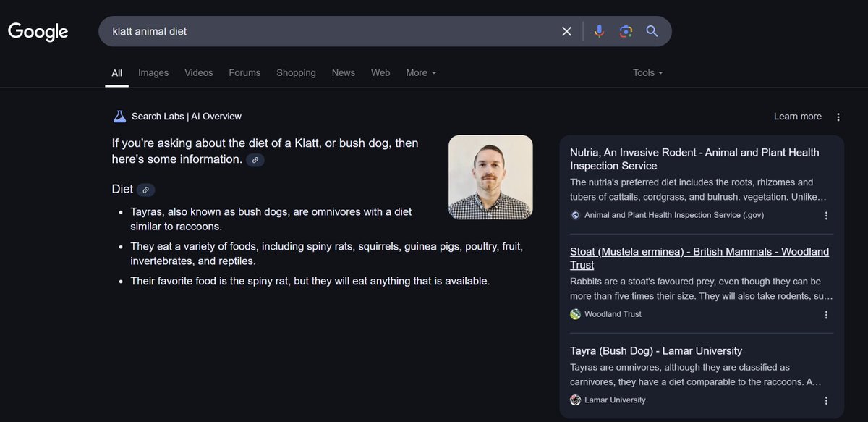Open link chip after 'here's some information'
Viewport: 868px width, 422px height.
click(255, 160)
